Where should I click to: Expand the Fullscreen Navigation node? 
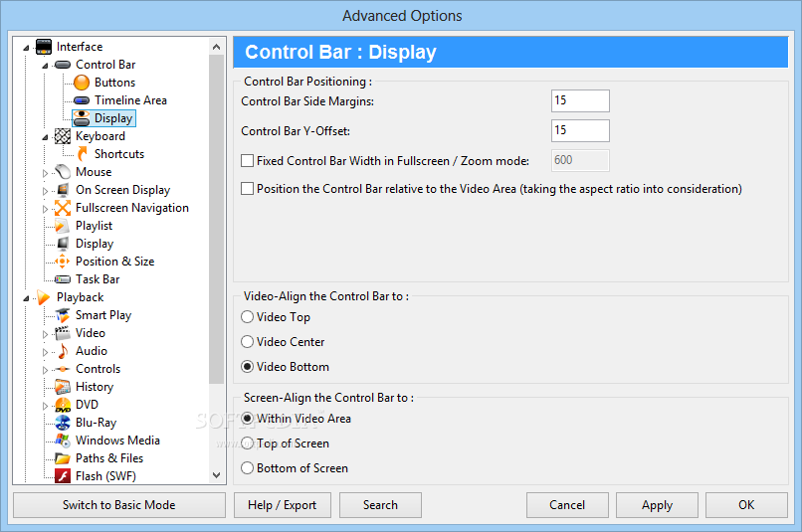[x=45, y=209]
